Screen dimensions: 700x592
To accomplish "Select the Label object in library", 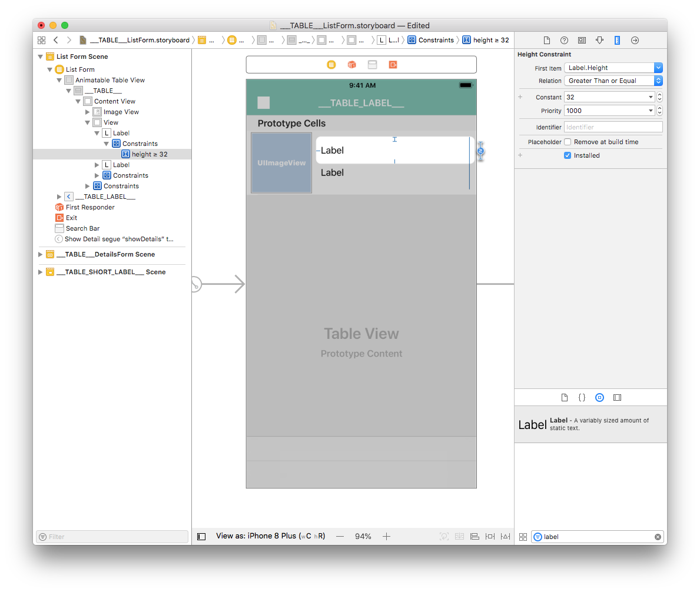I will point(590,424).
